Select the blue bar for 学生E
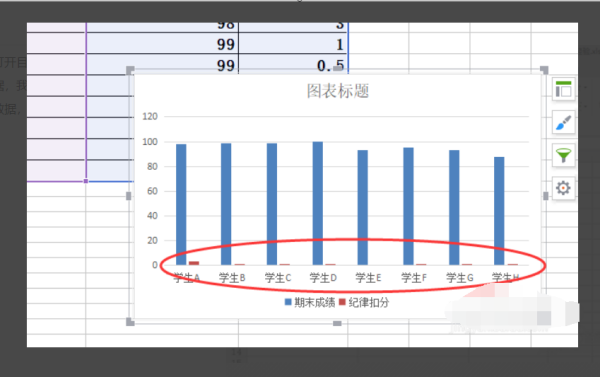Viewport: 600px width, 377px height. point(363,207)
